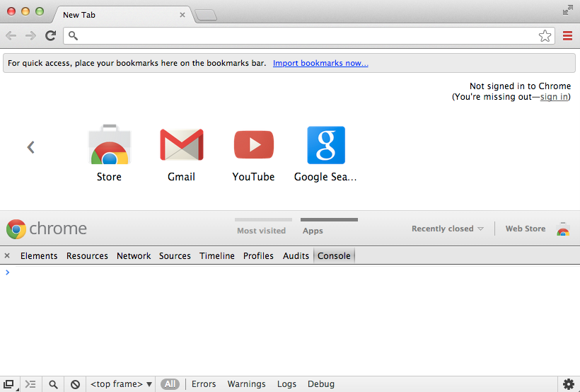580x392 pixels.
Task: Bookmark this page with the star icon
Action: (x=545, y=36)
